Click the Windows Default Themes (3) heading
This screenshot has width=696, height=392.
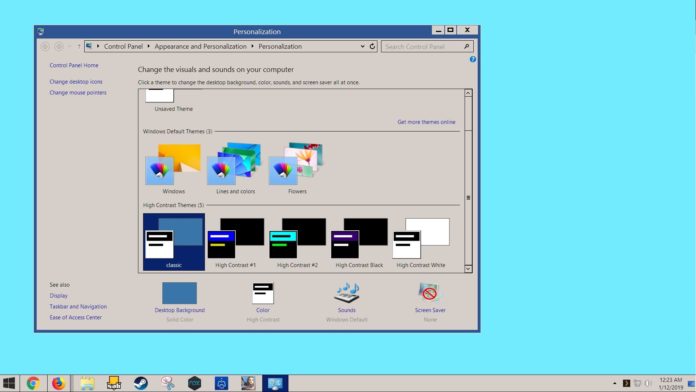(x=177, y=131)
